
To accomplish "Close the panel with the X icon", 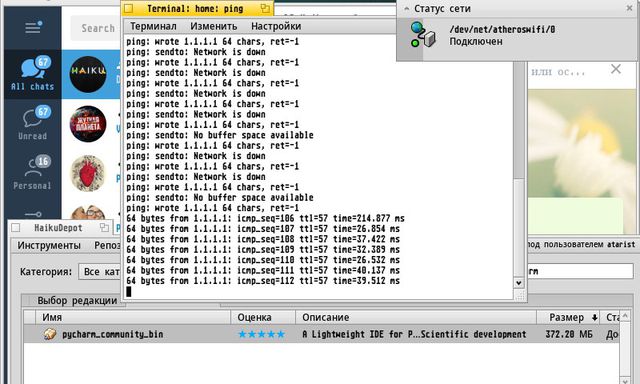I will (x=616, y=69).
